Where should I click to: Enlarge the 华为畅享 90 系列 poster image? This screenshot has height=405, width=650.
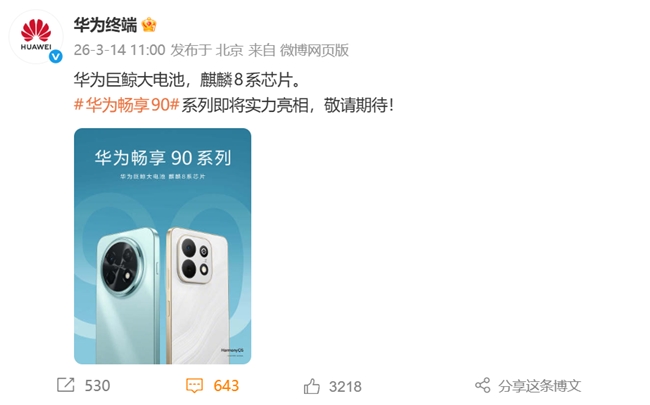pyautogui.click(x=162, y=246)
